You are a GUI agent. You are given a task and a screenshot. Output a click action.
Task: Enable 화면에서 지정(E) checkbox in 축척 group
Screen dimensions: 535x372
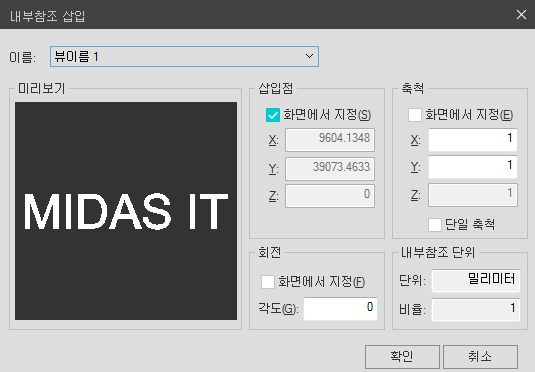click(x=415, y=115)
